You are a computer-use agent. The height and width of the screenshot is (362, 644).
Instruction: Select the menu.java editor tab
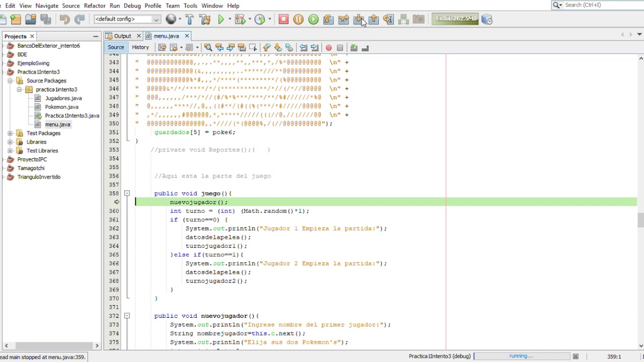point(167,36)
